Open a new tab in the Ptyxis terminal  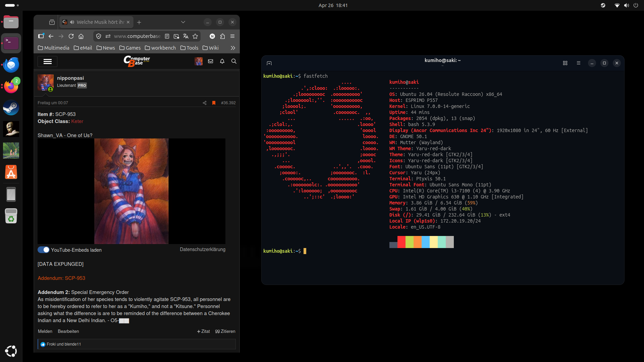[x=269, y=63]
